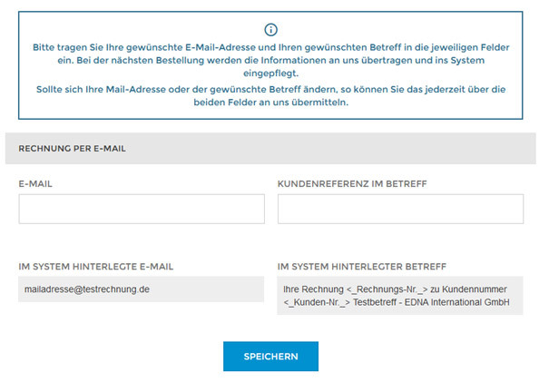Click 'Ihre Rechnung' at start of stored subject
The height and width of the screenshot is (392, 549).
tap(314, 289)
